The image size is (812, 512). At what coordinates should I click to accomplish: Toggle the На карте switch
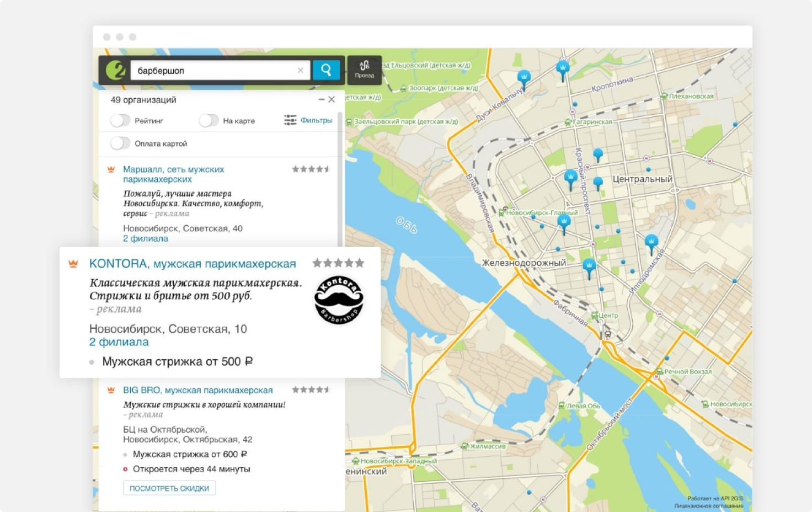coord(209,120)
